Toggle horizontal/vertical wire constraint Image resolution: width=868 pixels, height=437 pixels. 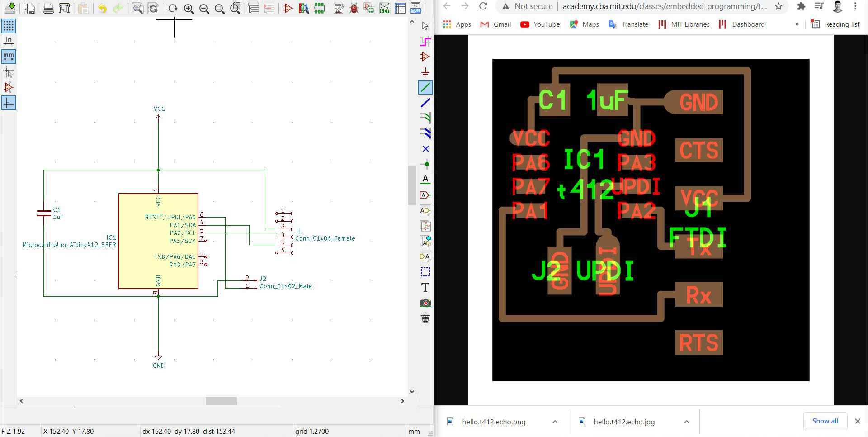(9, 103)
